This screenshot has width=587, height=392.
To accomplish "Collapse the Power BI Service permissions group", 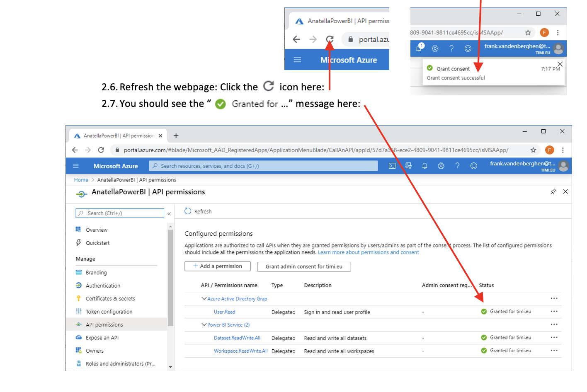I will coord(204,324).
